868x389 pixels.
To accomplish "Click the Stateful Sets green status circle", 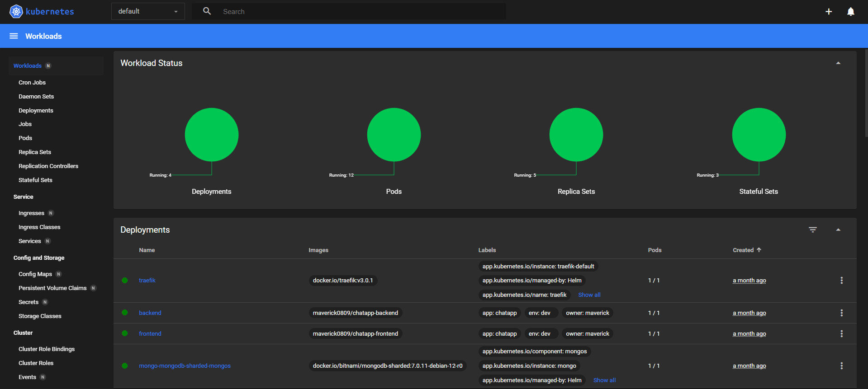I will [759, 135].
